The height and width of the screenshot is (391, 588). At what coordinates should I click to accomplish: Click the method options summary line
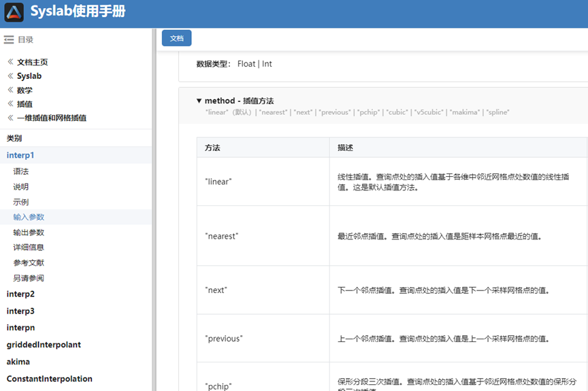coord(357,112)
